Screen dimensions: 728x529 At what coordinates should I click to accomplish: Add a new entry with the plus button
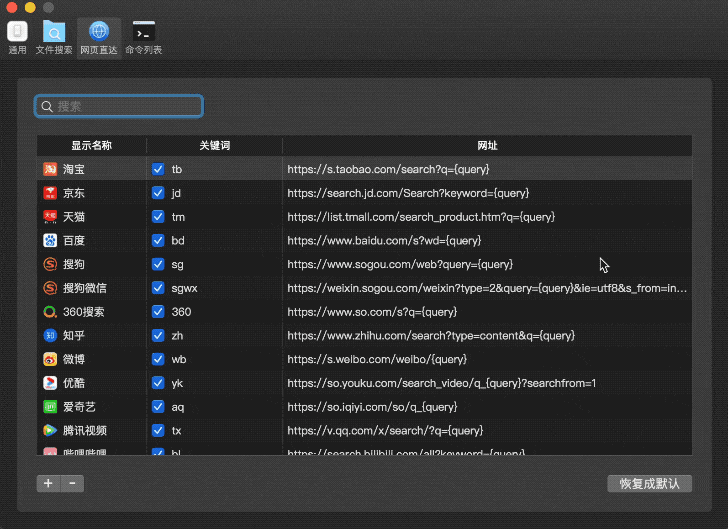click(x=48, y=483)
